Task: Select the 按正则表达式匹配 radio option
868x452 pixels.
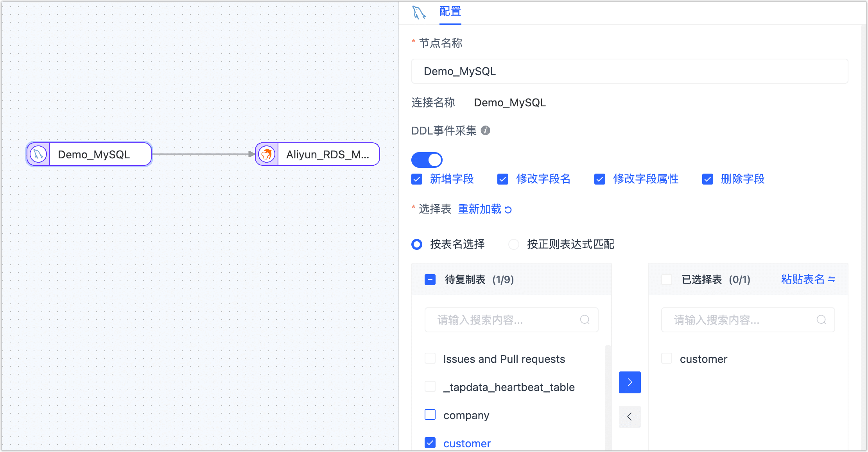Action: (x=514, y=244)
